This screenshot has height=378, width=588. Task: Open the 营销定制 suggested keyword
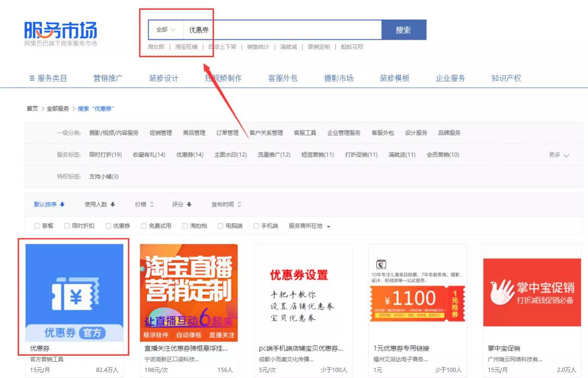(x=318, y=47)
